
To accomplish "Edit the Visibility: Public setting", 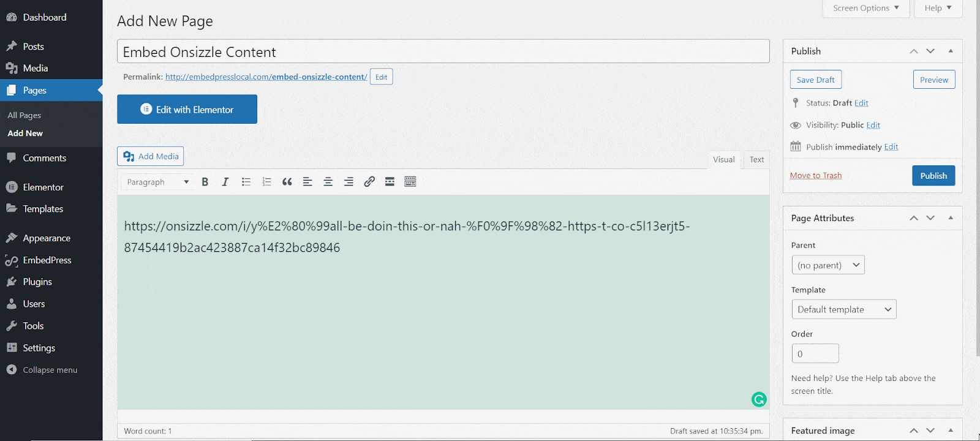I will (873, 125).
